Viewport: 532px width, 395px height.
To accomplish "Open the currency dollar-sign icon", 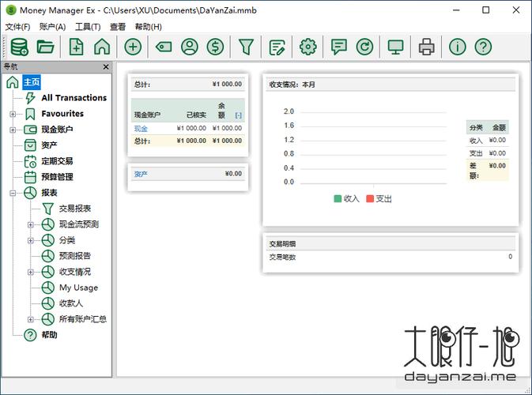I will pos(216,47).
